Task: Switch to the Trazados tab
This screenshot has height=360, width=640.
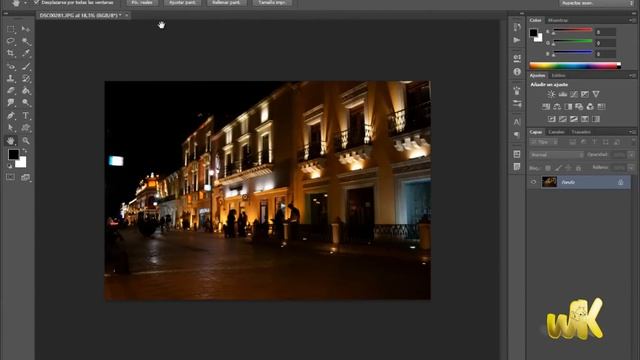Action: (581, 132)
